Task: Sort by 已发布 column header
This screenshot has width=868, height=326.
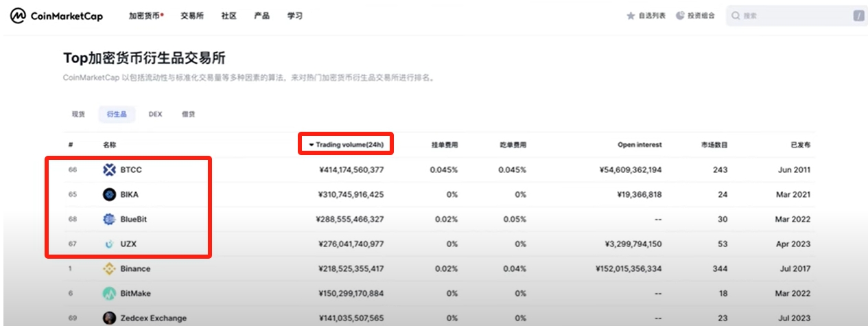Action: point(800,145)
